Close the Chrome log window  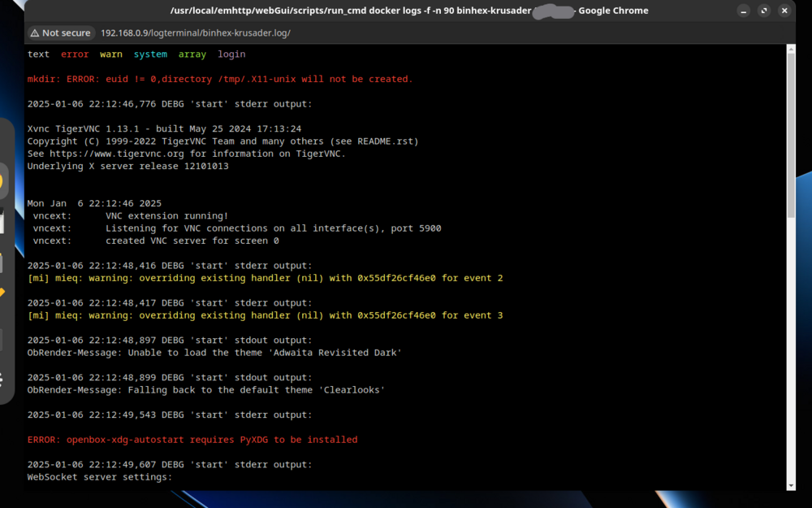(784, 11)
